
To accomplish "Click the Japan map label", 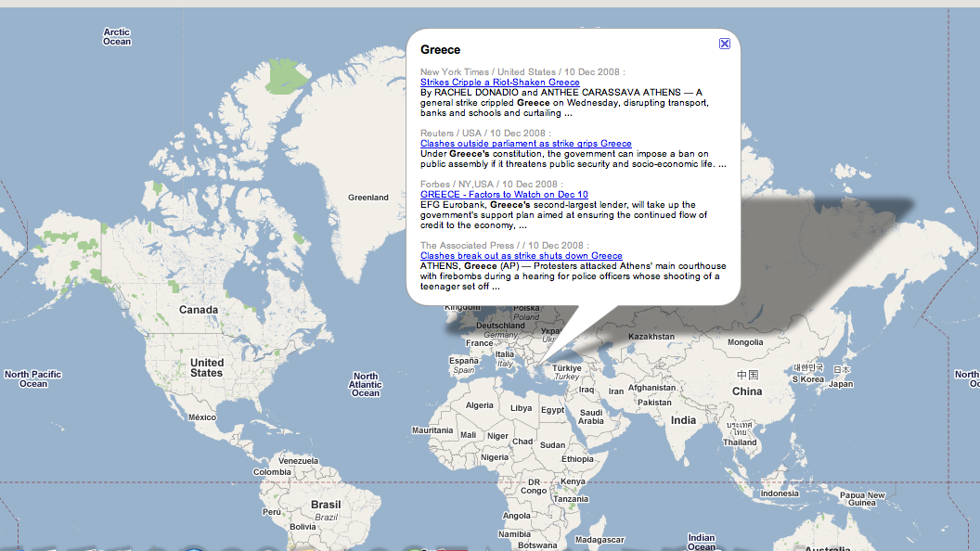I will 841,384.
